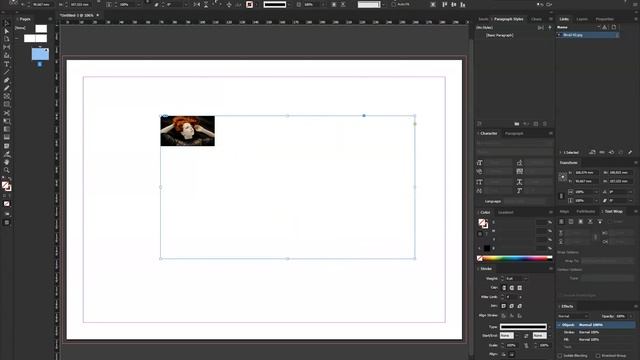Choose Jump object text wrap
This screenshot has height=360, width=640.
[x=590, y=221]
